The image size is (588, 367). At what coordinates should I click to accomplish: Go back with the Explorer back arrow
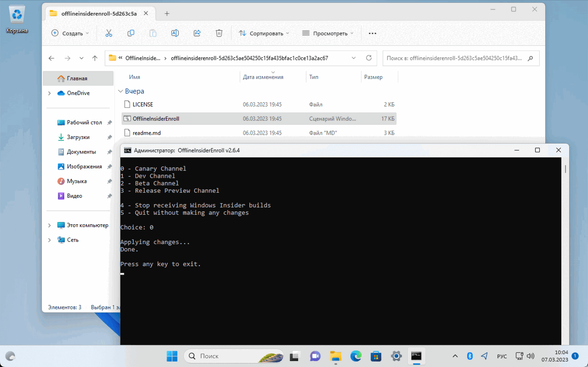pos(51,58)
